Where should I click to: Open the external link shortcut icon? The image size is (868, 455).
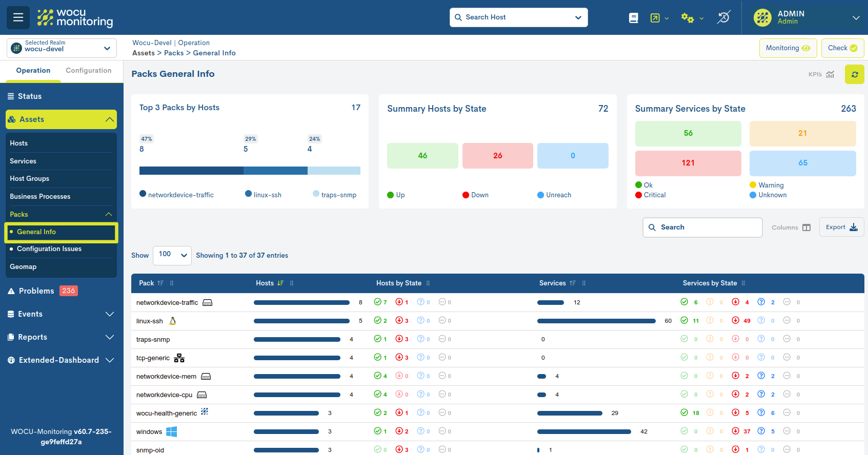click(x=655, y=18)
